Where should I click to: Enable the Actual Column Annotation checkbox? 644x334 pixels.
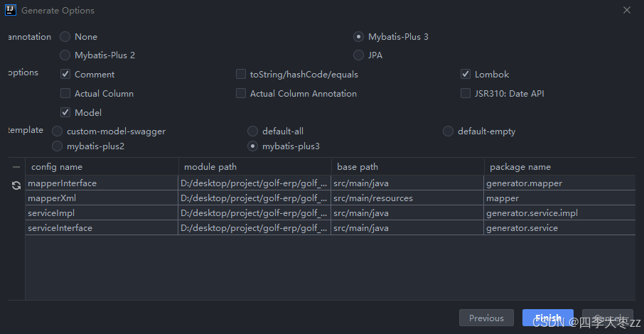click(241, 93)
